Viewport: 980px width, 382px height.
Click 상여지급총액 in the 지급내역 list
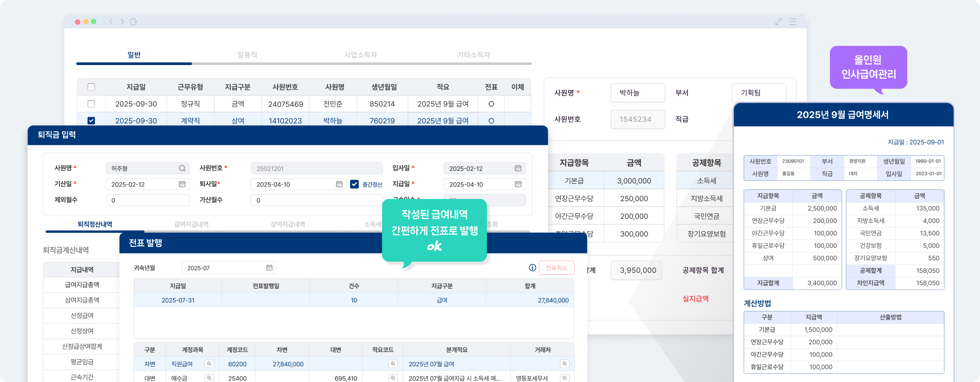point(82,300)
